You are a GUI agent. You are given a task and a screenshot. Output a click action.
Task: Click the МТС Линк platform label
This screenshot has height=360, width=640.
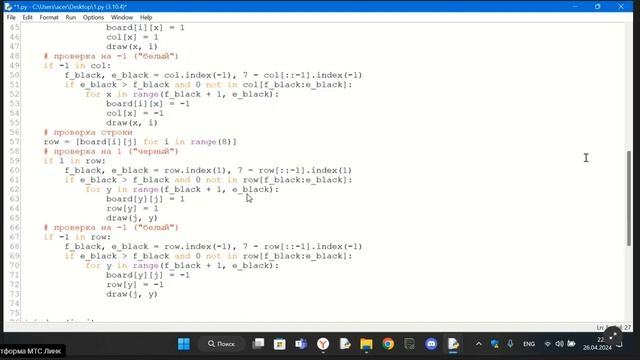tap(31, 351)
